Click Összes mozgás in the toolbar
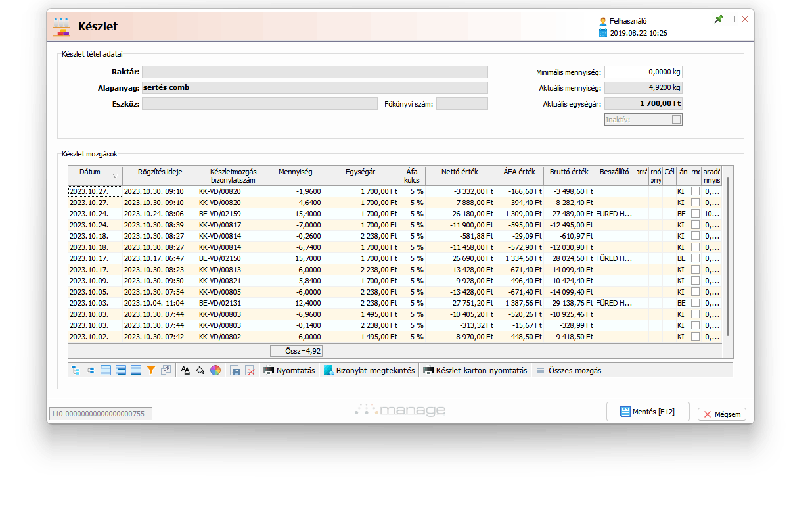Screen dimensions: 812x526 tap(569, 371)
